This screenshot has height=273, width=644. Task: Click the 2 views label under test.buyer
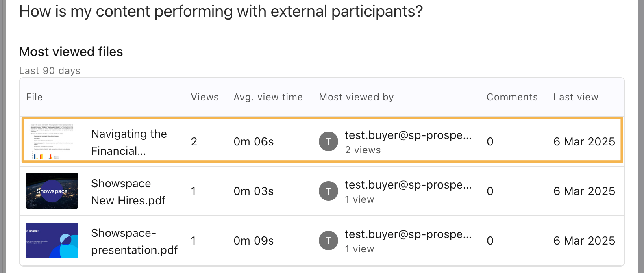pyautogui.click(x=363, y=150)
